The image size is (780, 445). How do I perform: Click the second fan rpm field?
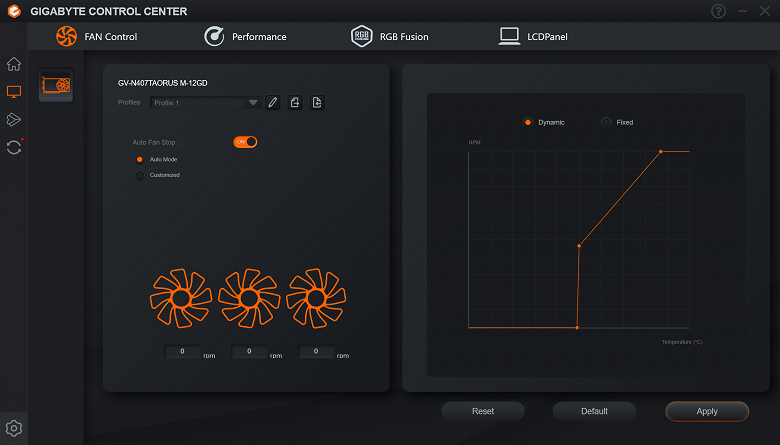pyautogui.click(x=249, y=351)
